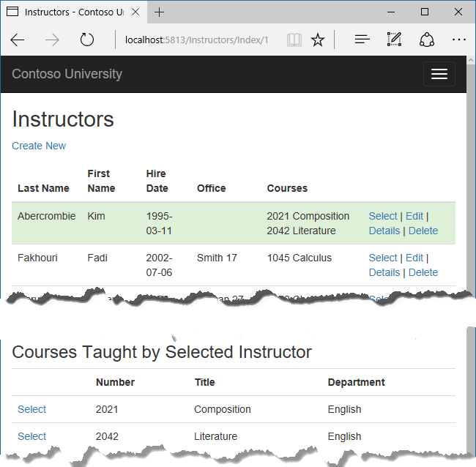This screenshot has width=476, height=467.
Task: Open the Hub lines icon
Action: pyautogui.click(x=362, y=40)
